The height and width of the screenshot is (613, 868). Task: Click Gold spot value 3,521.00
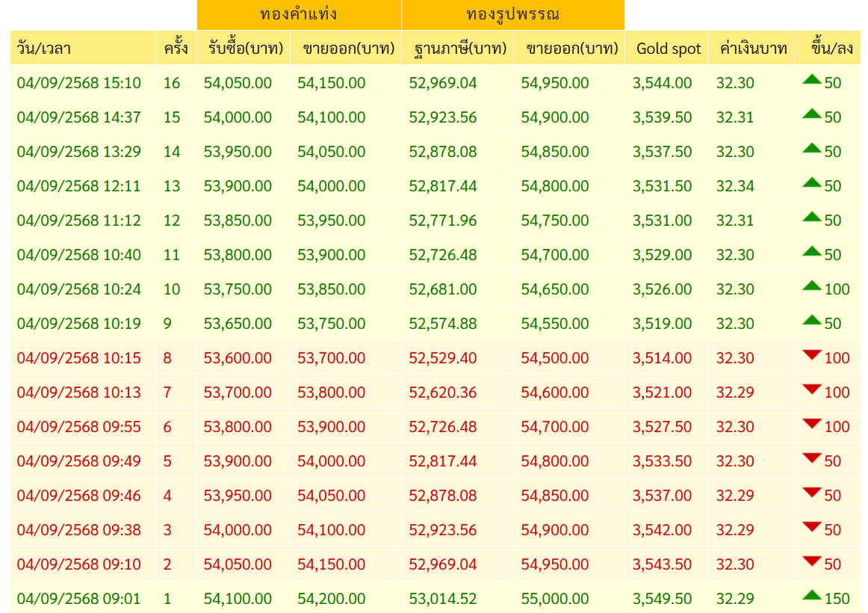click(x=662, y=392)
